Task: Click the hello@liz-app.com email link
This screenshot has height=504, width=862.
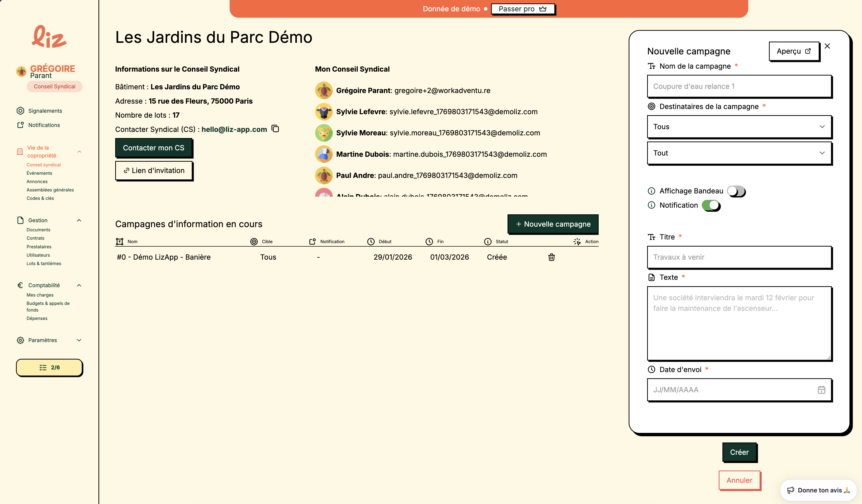Action: pos(234,129)
